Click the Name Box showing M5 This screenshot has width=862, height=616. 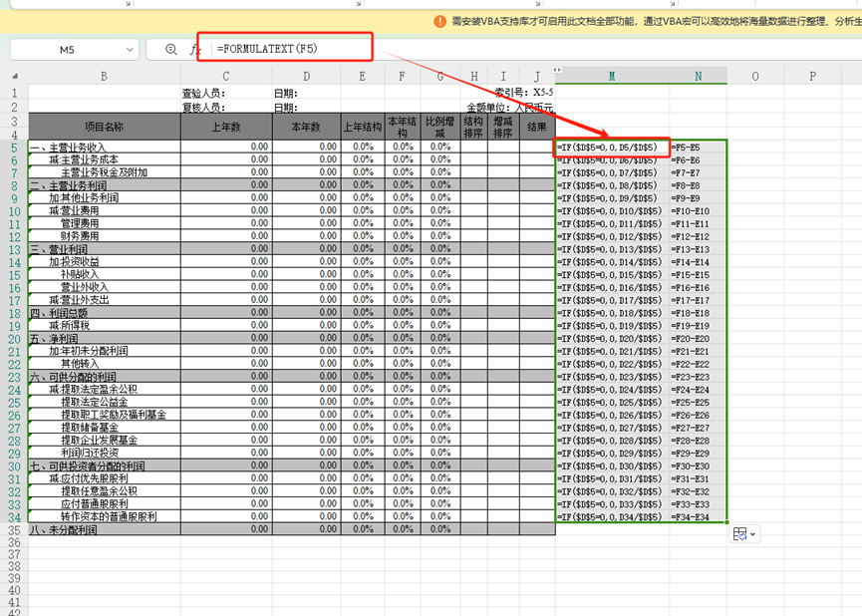[67, 50]
